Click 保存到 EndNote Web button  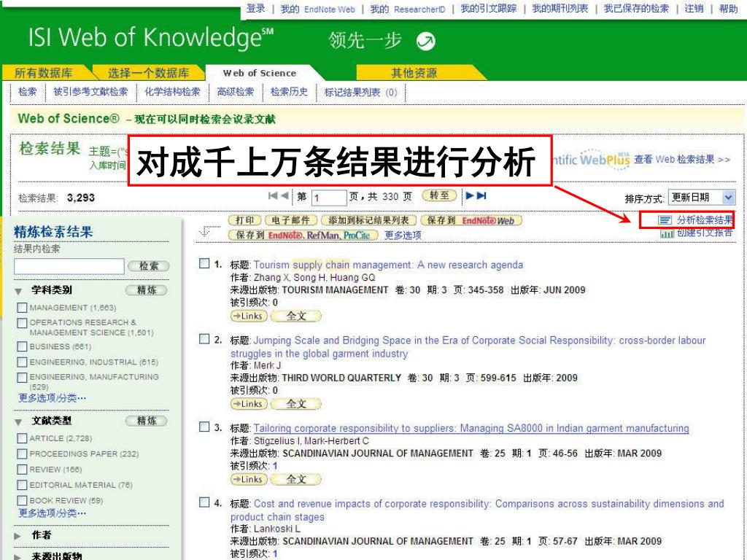coord(471,220)
